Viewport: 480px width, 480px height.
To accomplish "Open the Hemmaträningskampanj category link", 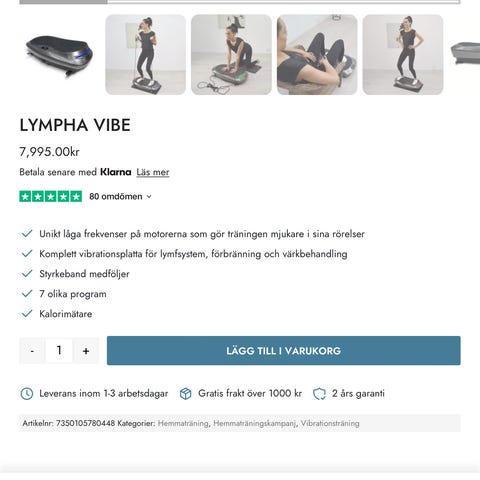I will [255, 423].
